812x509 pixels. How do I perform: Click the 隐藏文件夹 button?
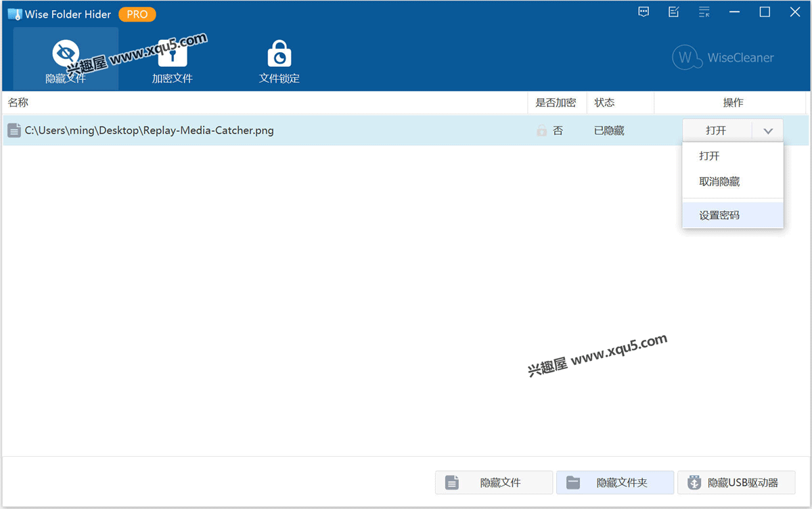[x=615, y=483]
